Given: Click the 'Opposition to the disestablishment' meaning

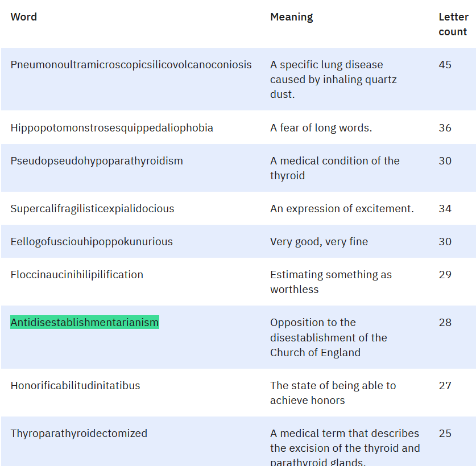Looking at the screenshot, I should click(329, 337).
